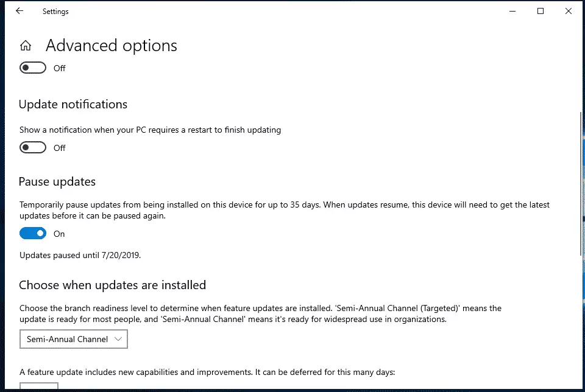
Task: Toggle the switch directly below Advanced options
Action: pos(33,68)
